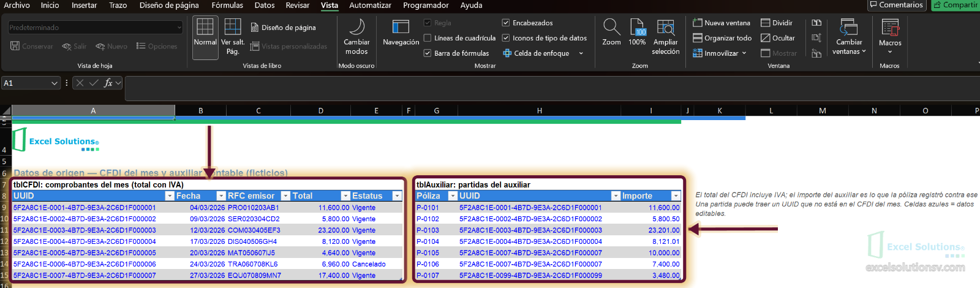Switch to the Inicio tab
This screenshot has height=288, width=980.
coord(50,5)
